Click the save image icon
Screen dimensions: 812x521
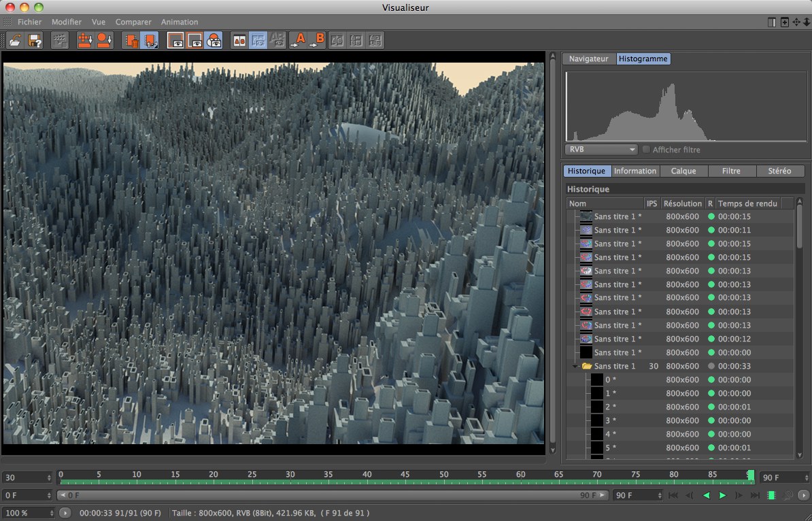[35, 40]
